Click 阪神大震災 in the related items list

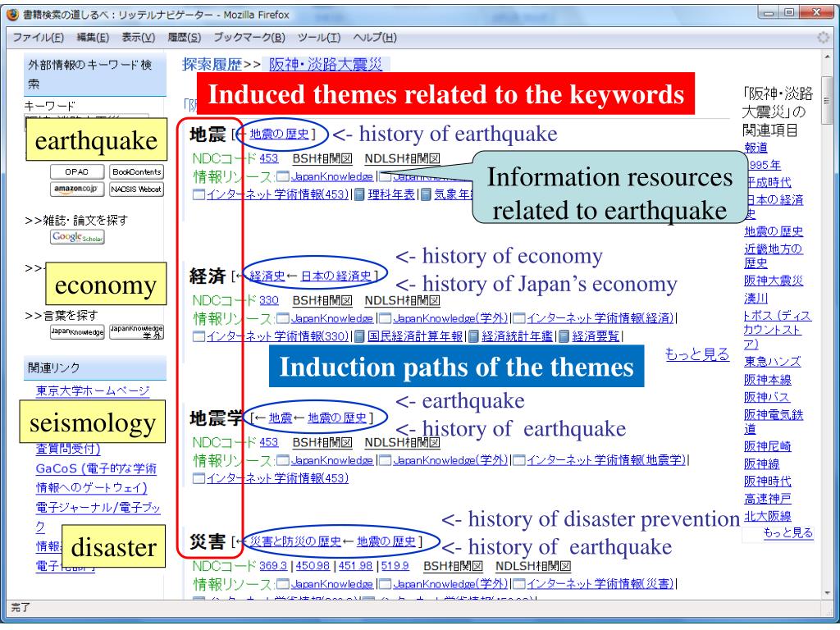click(x=774, y=281)
